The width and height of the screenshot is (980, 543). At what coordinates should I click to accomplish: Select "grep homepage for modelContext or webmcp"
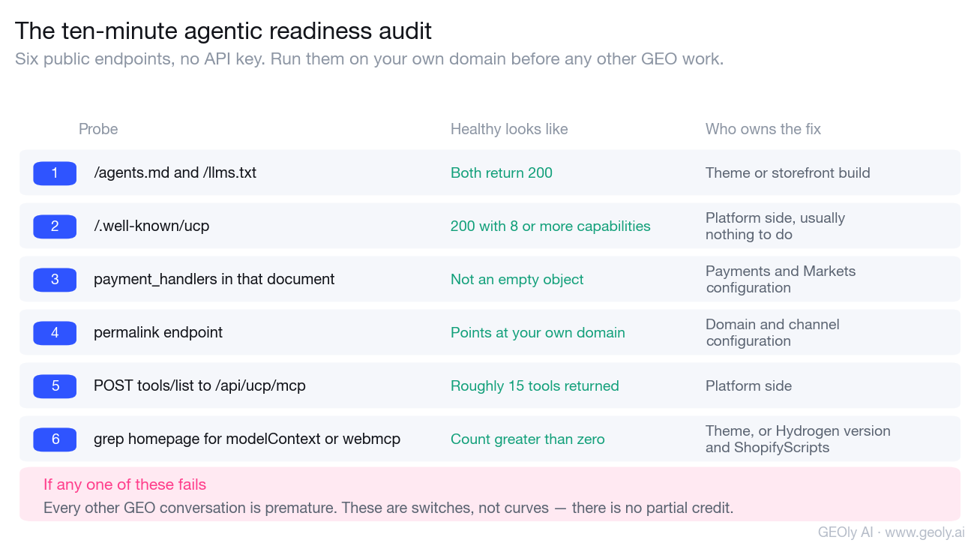[x=247, y=439]
